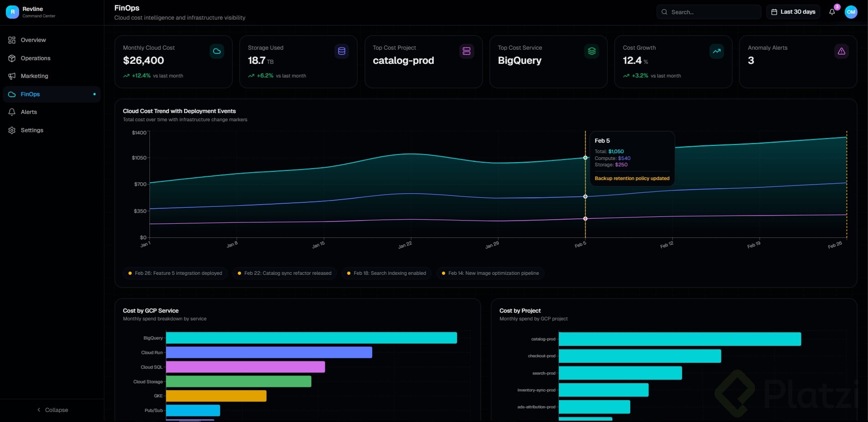Click the checkout-prod bar
This screenshot has width=868, height=422.
[640, 356]
